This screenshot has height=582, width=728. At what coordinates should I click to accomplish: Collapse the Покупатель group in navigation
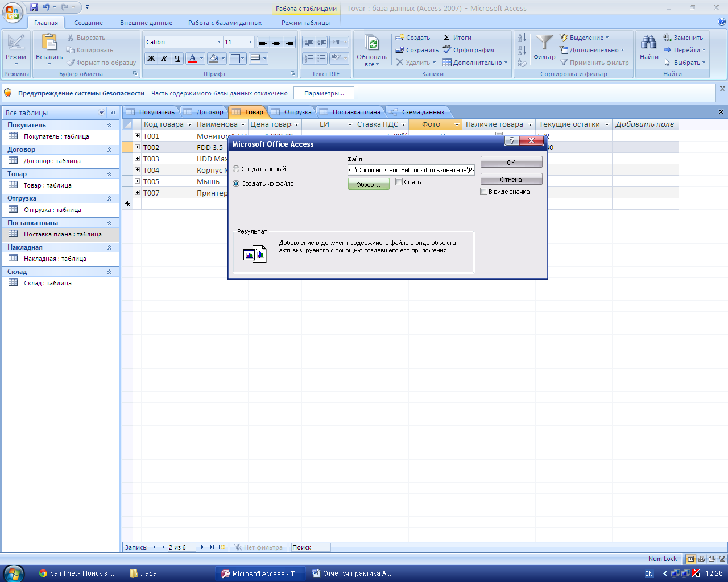click(x=109, y=125)
